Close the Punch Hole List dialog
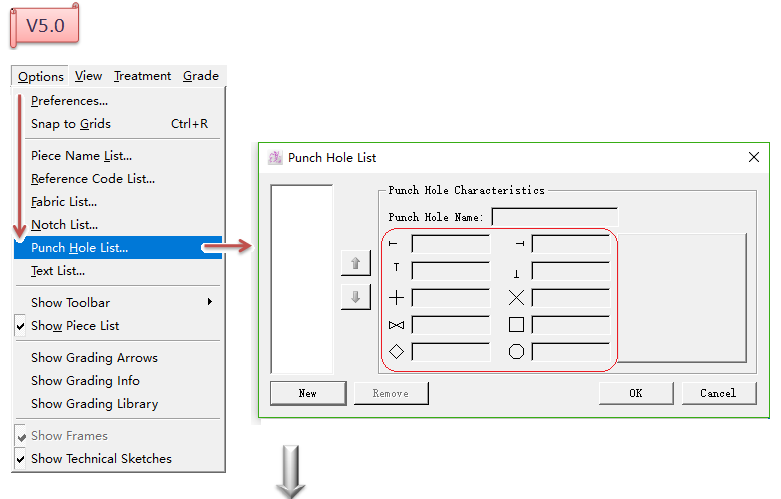Viewport: 781px width, 499px height. click(x=754, y=157)
